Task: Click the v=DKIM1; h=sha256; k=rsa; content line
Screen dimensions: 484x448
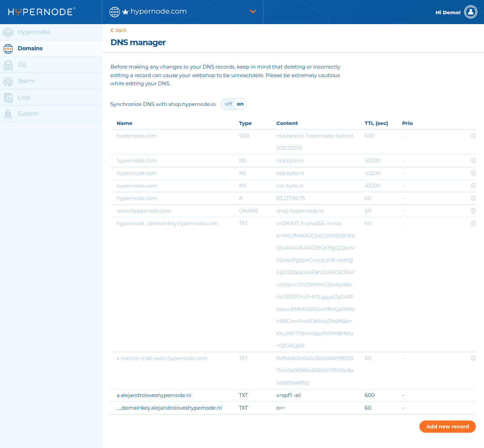Action: pyautogui.click(x=309, y=223)
